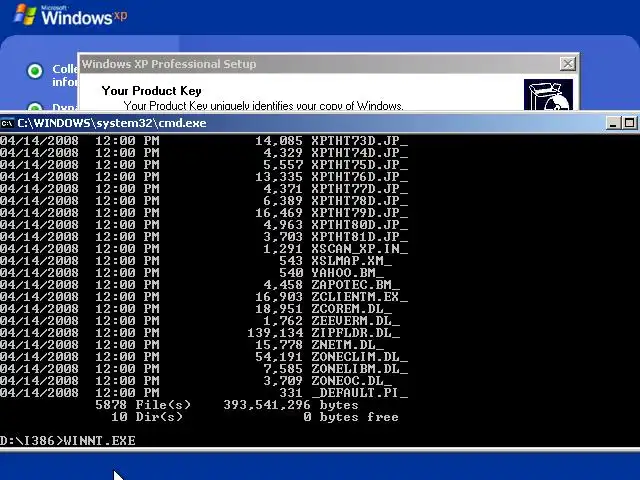Select the ZONECLIM.DL_ file name
Image resolution: width=640 pixels, height=480 pixels.
click(360, 357)
